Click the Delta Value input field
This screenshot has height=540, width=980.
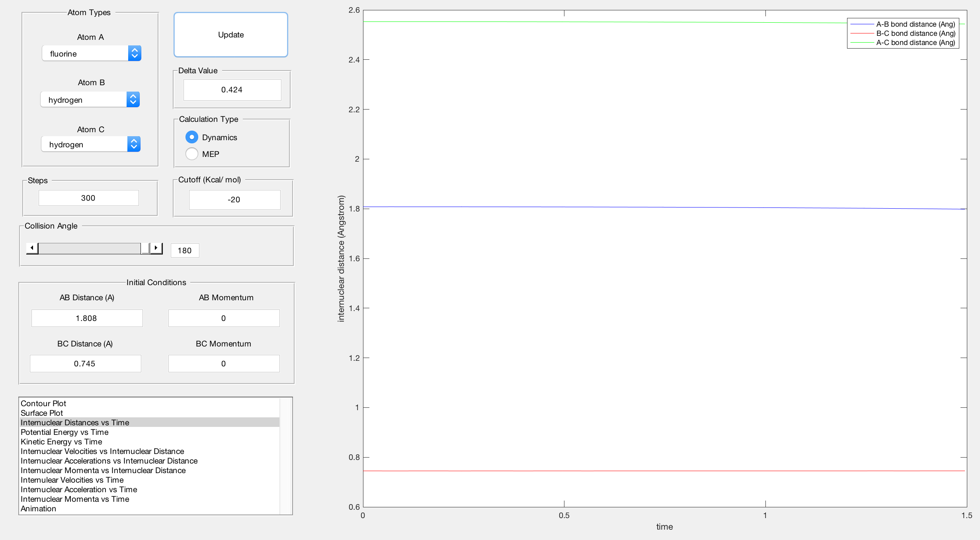tap(232, 90)
